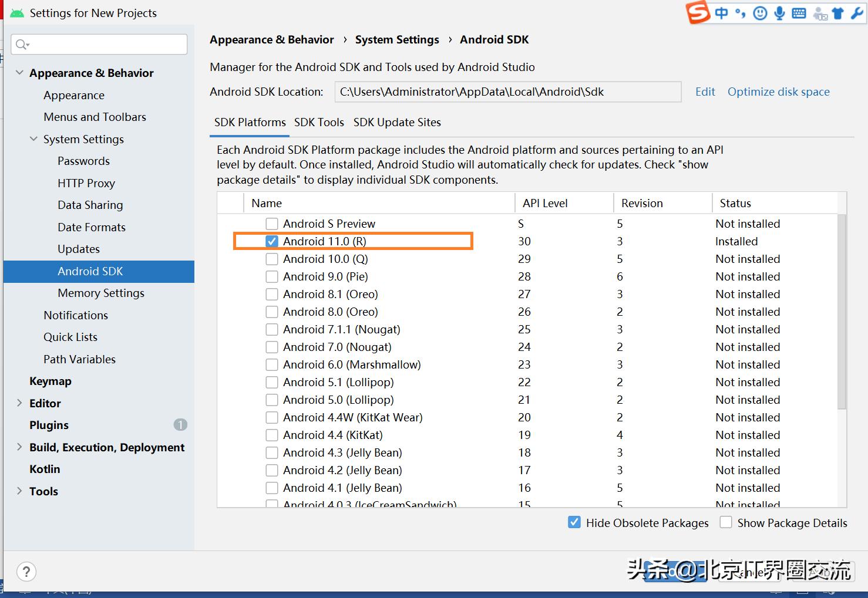Check the Android S Preview checkbox
Image resolution: width=868 pixels, height=598 pixels.
pyautogui.click(x=272, y=224)
